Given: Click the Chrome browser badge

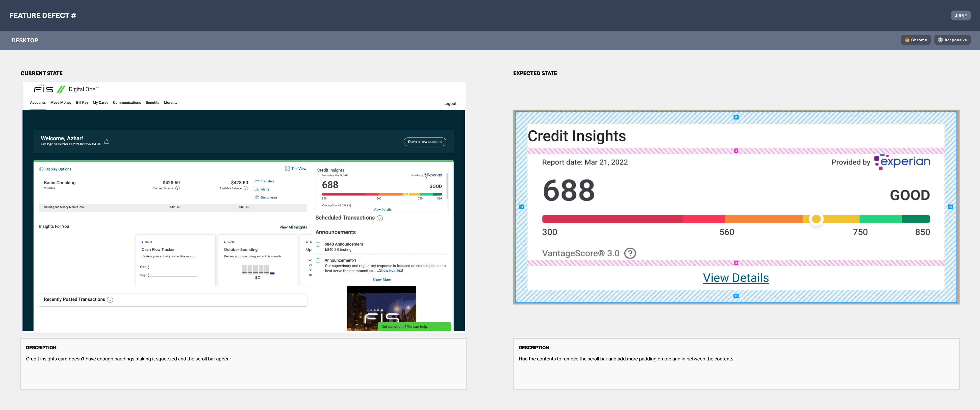Looking at the screenshot, I should point(915,40).
